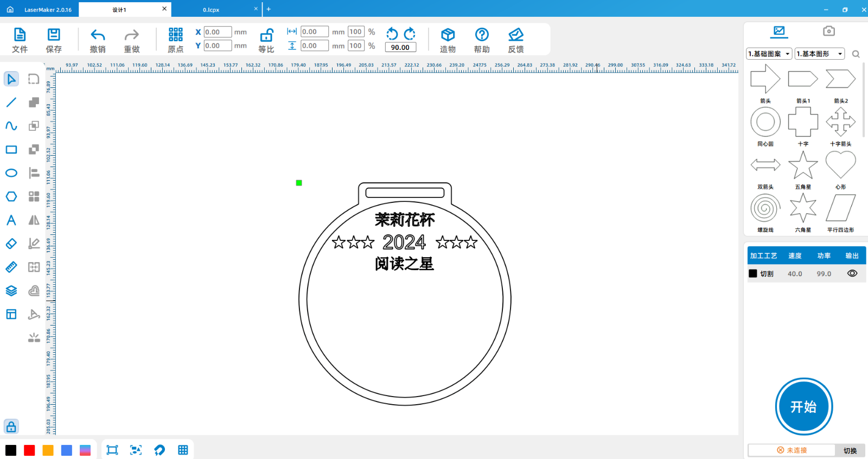The width and height of the screenshot is (868, 459).
Task: Toggle the canvas lock at bottom left
Action: 11,426
